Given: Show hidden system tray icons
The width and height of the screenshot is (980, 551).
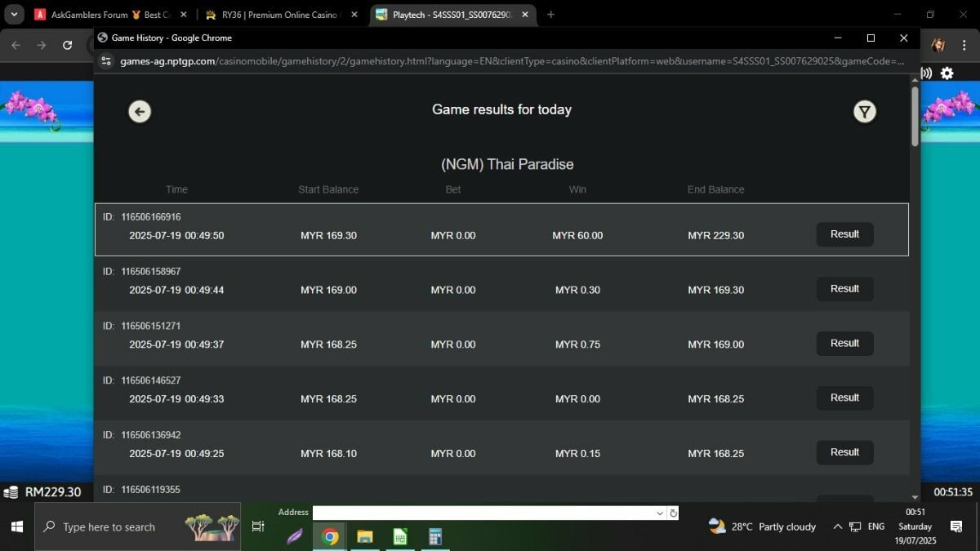Looking at the screenshot, I should [x=837, y=527].
